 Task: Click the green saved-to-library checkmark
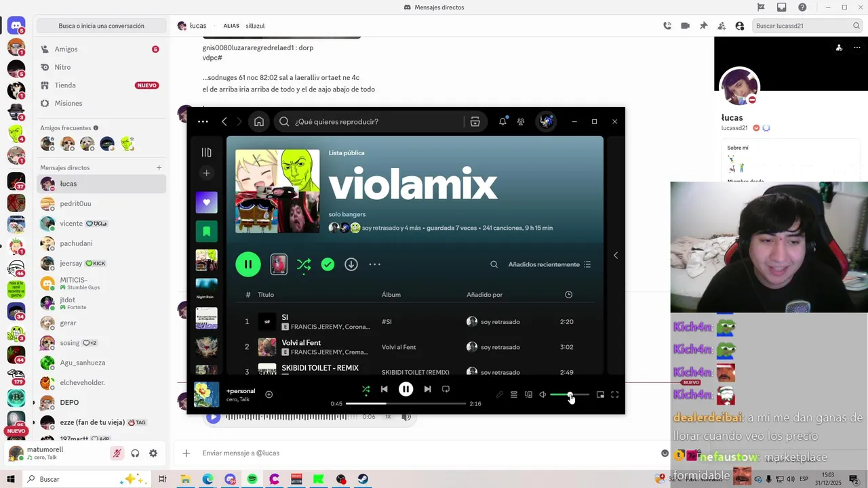click(x=328, y=264)
